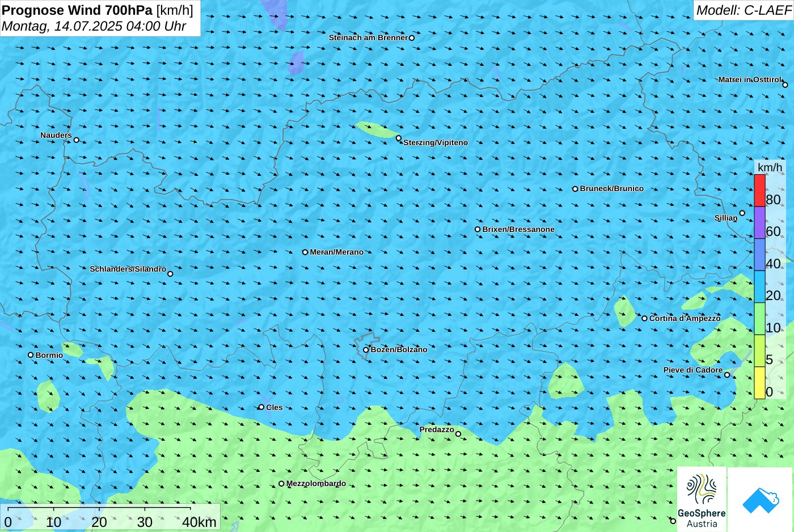Click the Predazzo map marker
The height and width of the screenshot is (532, 794).
(458, 434)
